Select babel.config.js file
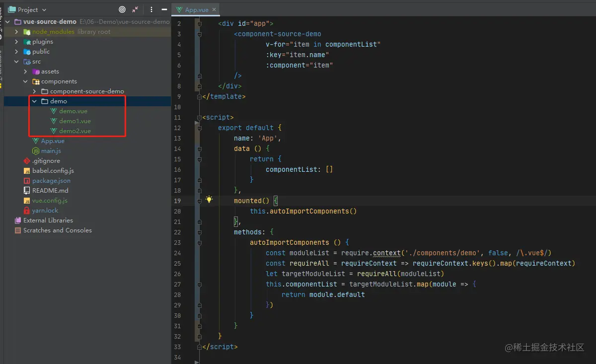This screenshot has height=364, width=596. (53, 171)
